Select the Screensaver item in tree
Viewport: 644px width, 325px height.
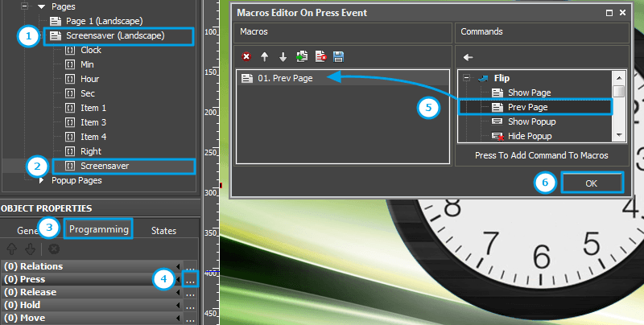105,166
